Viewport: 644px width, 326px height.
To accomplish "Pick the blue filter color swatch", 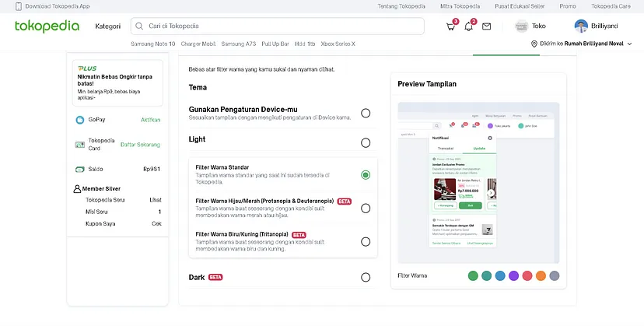I will click(x=500, y=276).
